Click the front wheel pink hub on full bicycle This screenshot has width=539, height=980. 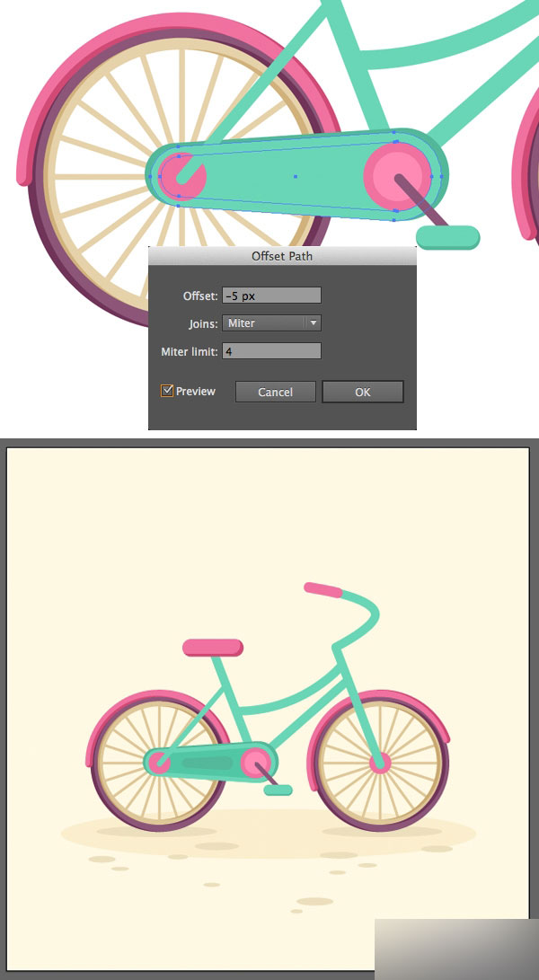pyautogui.click(x=380, y=763)
